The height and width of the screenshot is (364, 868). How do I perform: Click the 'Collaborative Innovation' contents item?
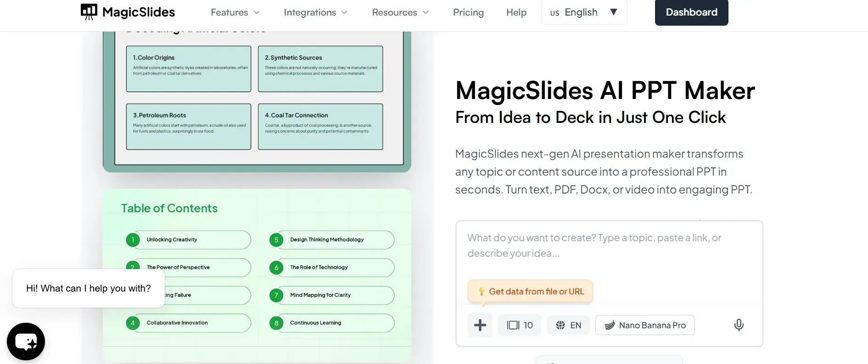pyautogui.click(x=188, y=323)
